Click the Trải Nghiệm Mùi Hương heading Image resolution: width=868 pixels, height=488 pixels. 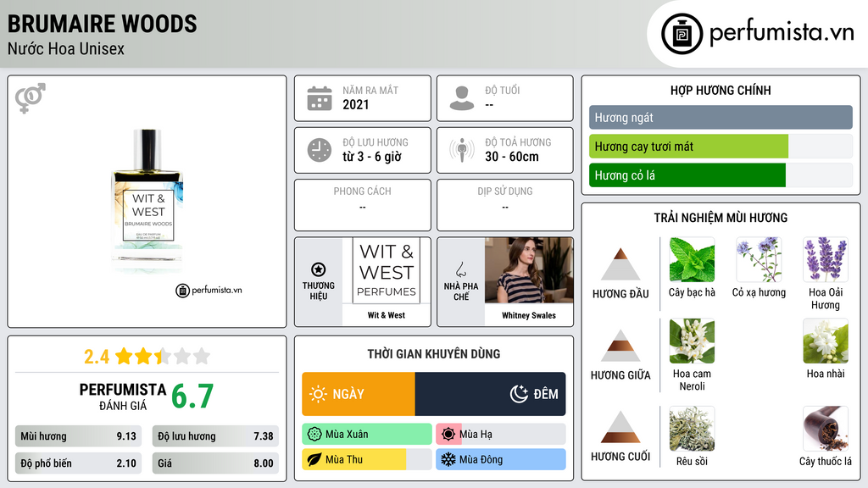point(721,218)
